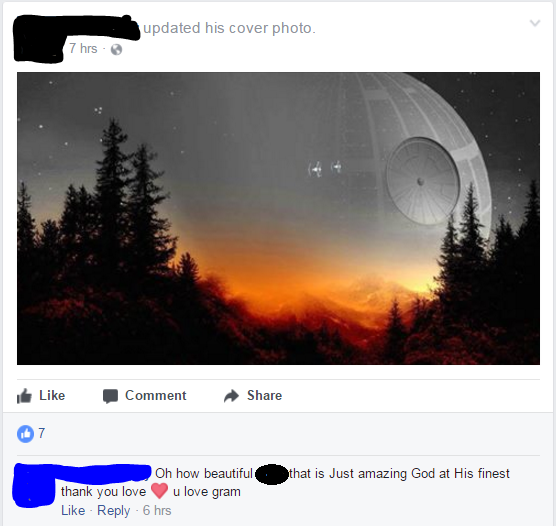Click the Share arrow icon
This screenshot has height=526, width=556.
(232, 395)
